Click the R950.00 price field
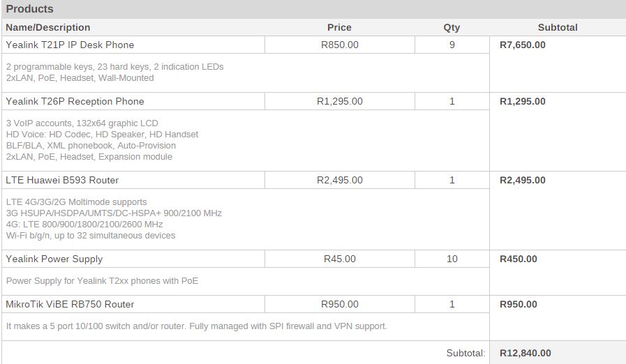Image resolution: width=626 pixels, height=364 pixels. 339,304
